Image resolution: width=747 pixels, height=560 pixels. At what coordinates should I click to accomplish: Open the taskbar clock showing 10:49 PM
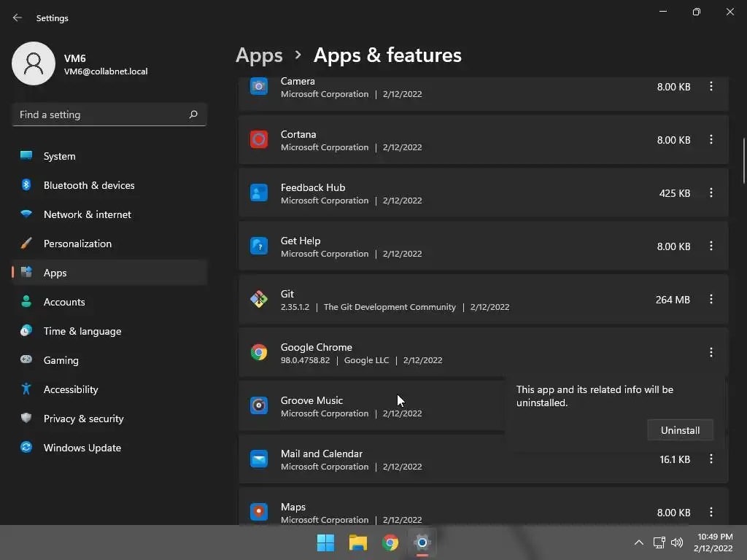point(713,542)
